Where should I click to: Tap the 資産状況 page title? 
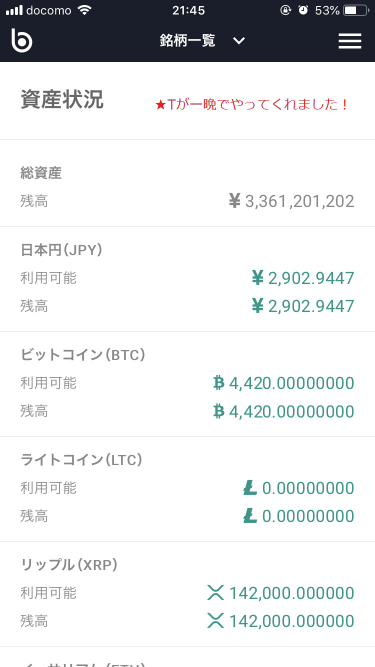tap(62, 100)
